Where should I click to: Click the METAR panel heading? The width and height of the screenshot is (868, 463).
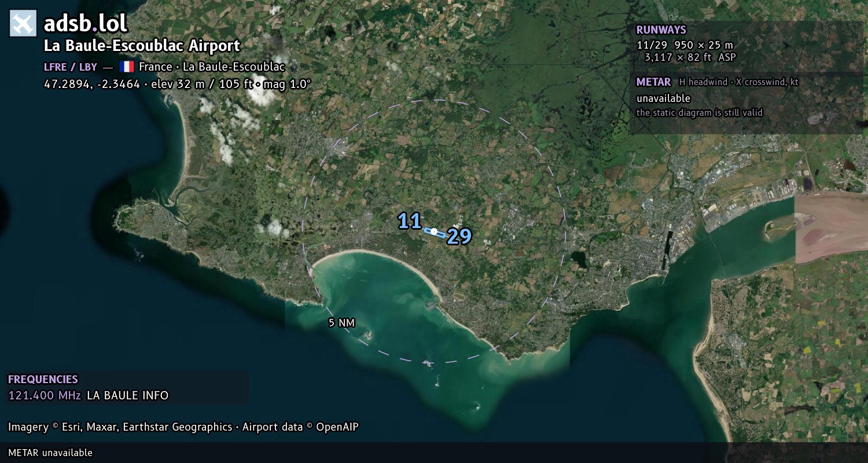(x=653, y=82)
